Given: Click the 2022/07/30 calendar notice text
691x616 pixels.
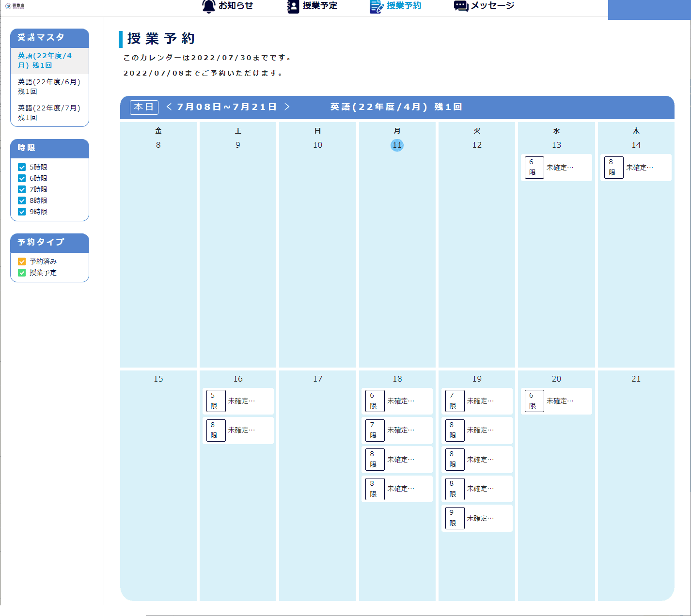Looking at the screenshot, I should tap(207, 58).
